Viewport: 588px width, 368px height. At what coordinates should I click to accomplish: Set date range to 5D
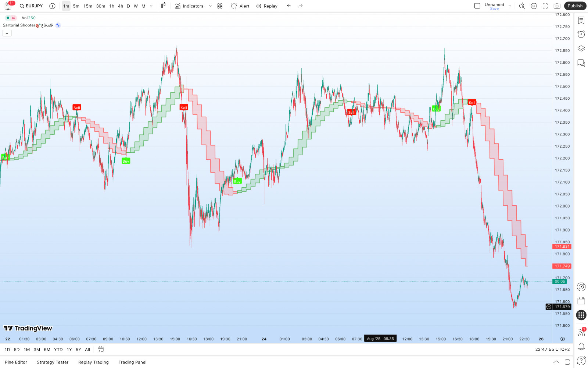point(17,350)
